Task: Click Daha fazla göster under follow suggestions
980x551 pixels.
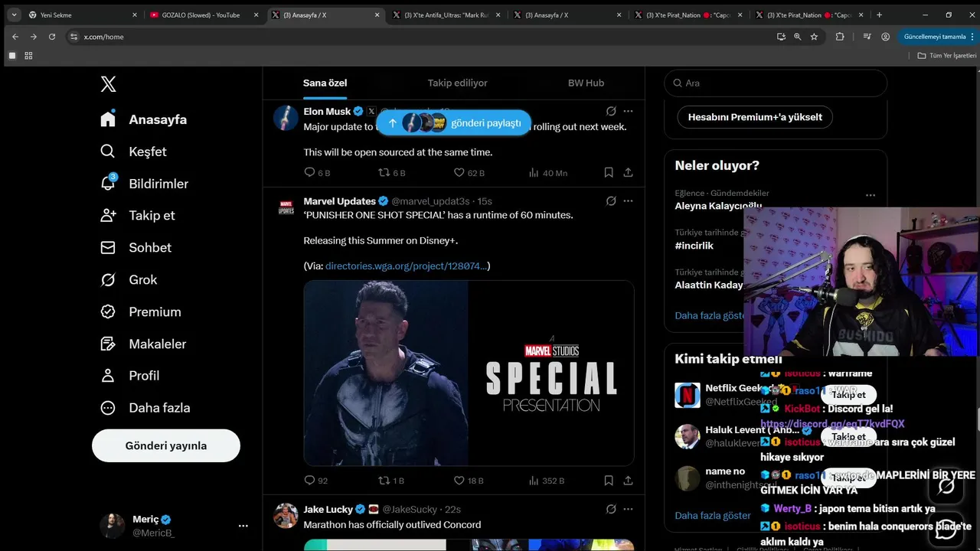Action: pos(712,515)
